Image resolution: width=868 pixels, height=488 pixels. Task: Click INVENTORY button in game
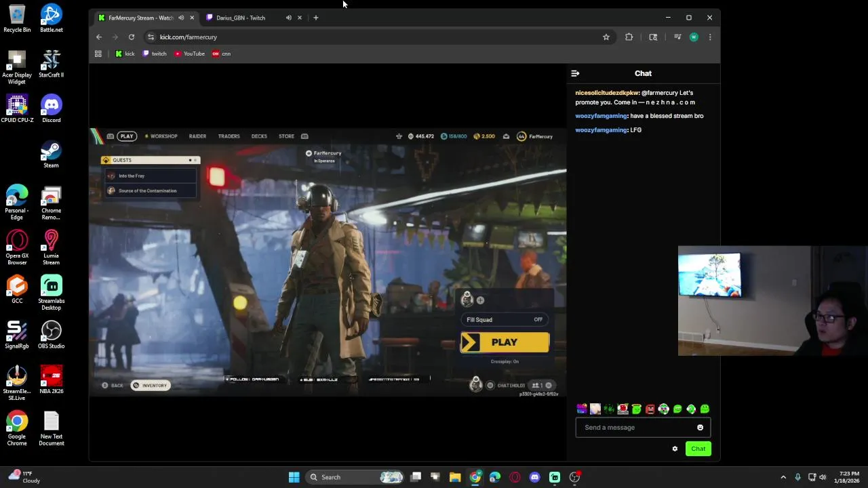coord(151,386)
